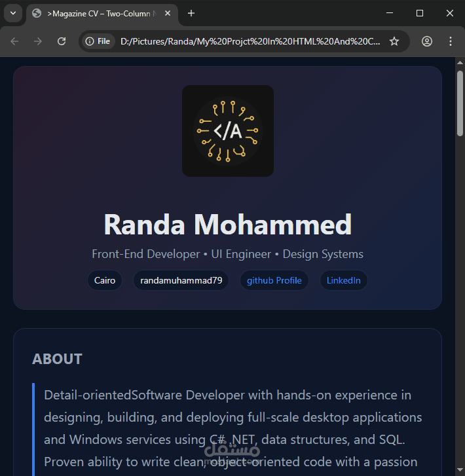Open the browser three-dot menu
The width and height of the screenshot is (465, 476).
tap(451, 41)
